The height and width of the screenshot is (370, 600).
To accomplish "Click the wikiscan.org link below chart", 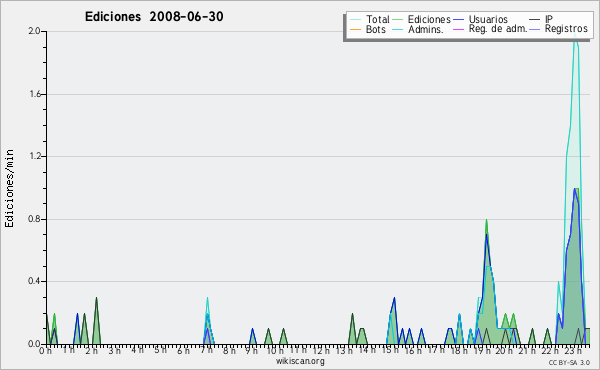I will (x=300, y=361).
